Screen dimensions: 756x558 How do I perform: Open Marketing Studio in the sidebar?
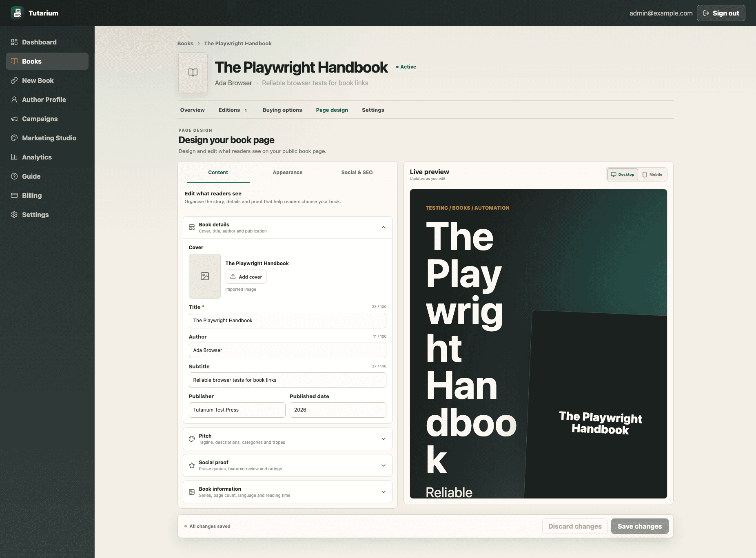(47, 138)
